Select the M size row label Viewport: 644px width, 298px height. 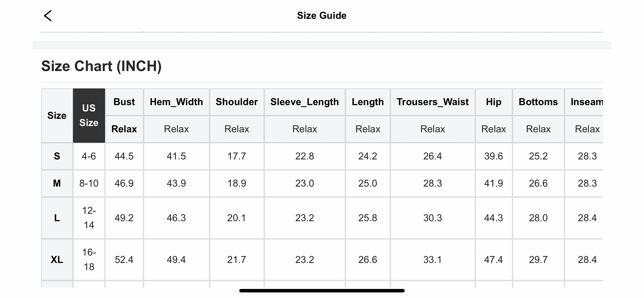57,183
